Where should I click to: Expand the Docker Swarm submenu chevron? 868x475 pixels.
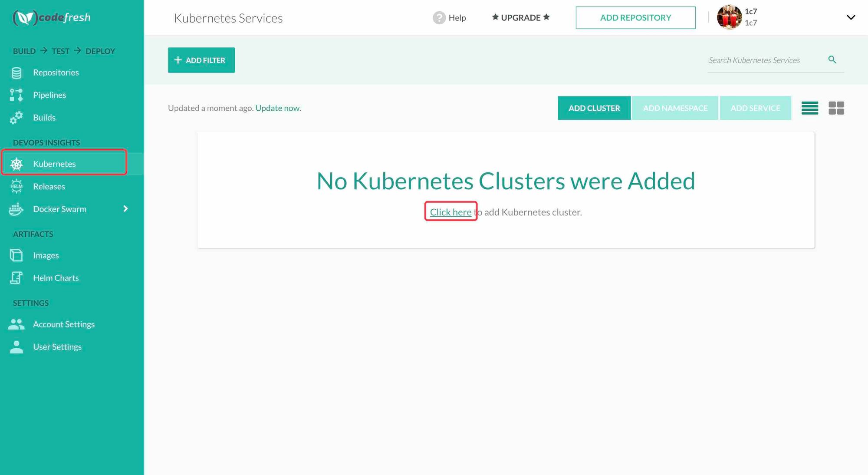click(x=125, y=209)
